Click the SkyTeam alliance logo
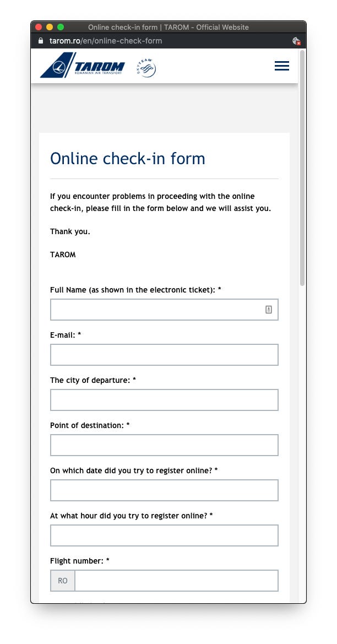The width and height of the screenshot is (337, 644). click(x=146, y=68)
